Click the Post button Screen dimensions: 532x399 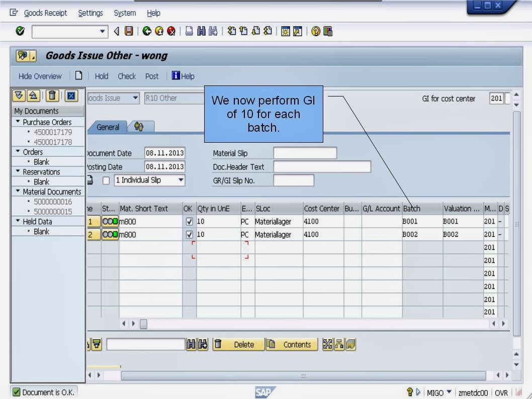(x=152, y=76)
